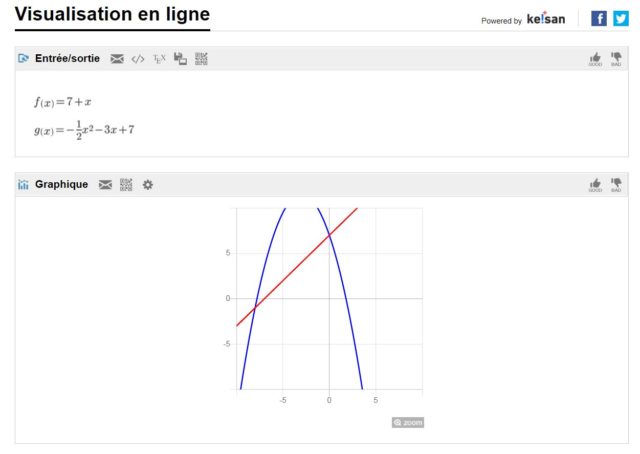Share on Facebook
This screenshot has width=640, height=454.
coord(599,18)
